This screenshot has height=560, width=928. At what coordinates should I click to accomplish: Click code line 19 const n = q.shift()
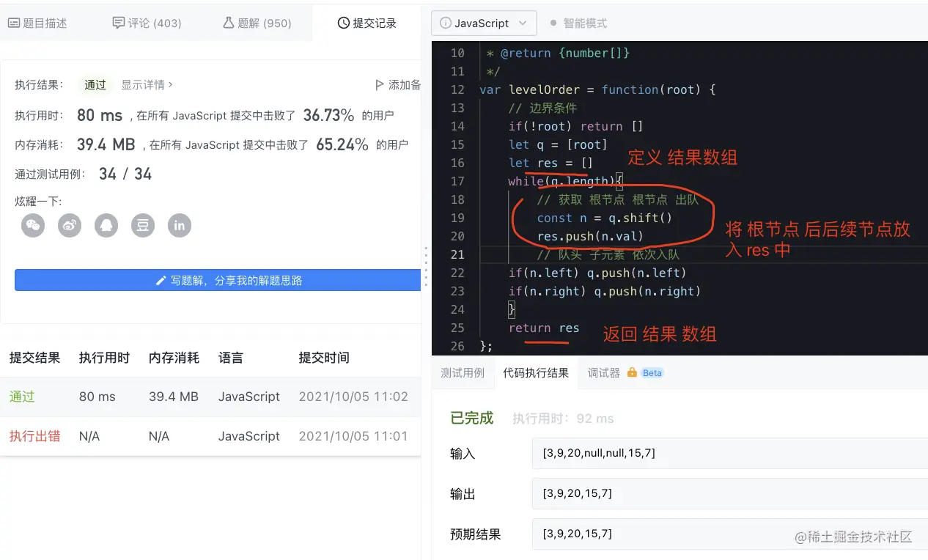pyautogui.click(x=605, y=218)
